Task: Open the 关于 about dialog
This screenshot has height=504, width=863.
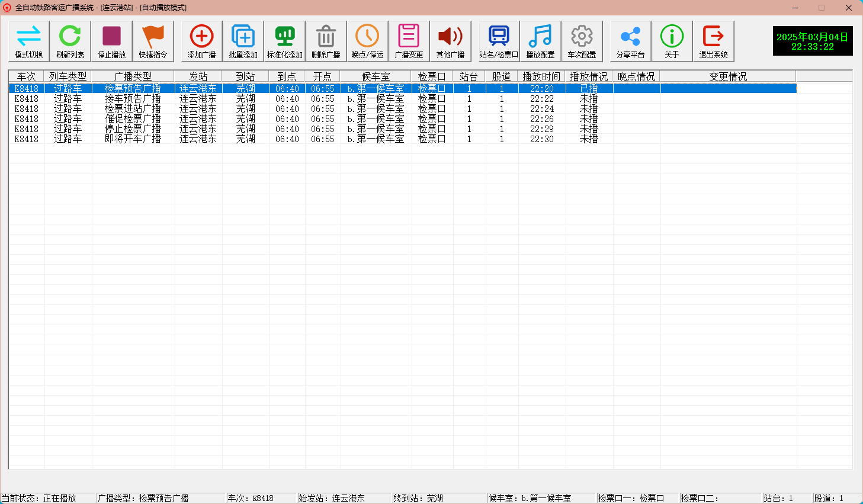Action: (671, 41)
